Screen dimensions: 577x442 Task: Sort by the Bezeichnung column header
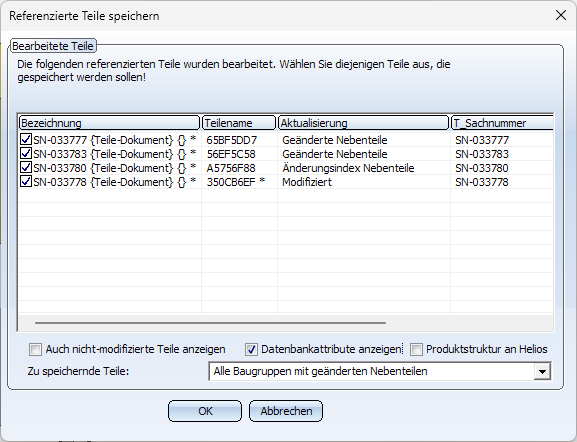click(x=109, y=123)
